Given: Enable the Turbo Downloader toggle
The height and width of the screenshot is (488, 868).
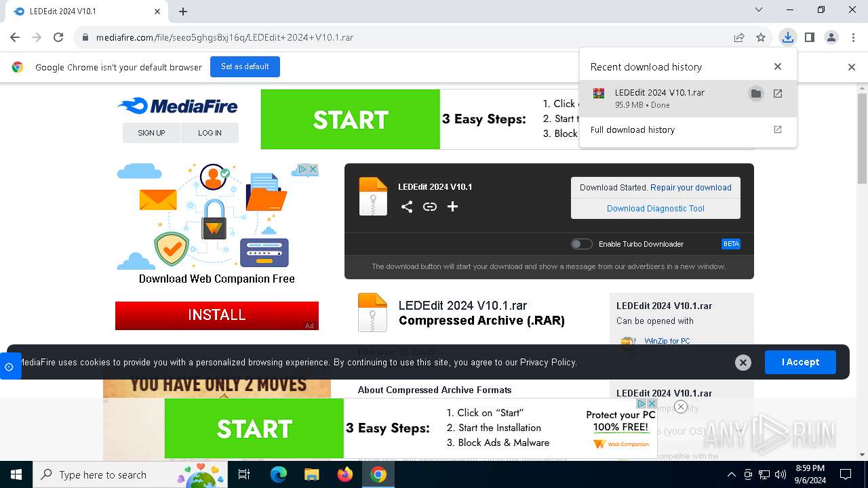Looking at the screenshot, I should tap(581, 244).
